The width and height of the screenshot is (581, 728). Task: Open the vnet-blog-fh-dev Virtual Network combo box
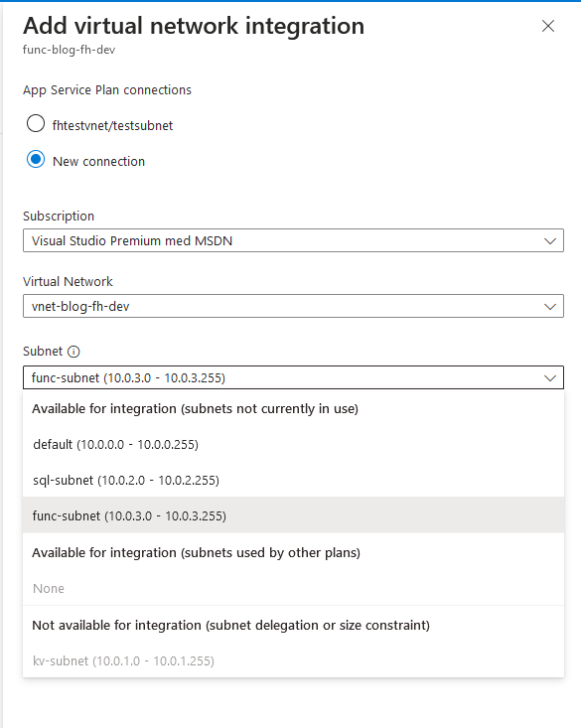coord(294,306)
